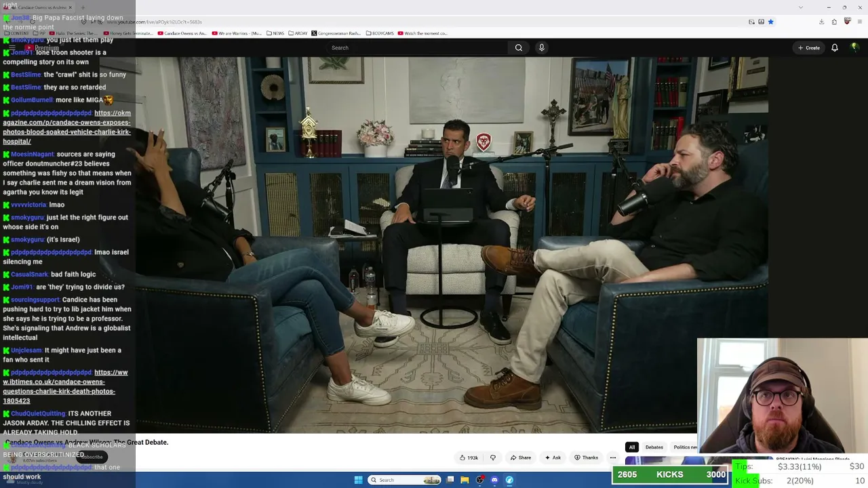The image size is (868, 488).
Task: Open the YouTube account avatar menu
Action: pos(854,47)
